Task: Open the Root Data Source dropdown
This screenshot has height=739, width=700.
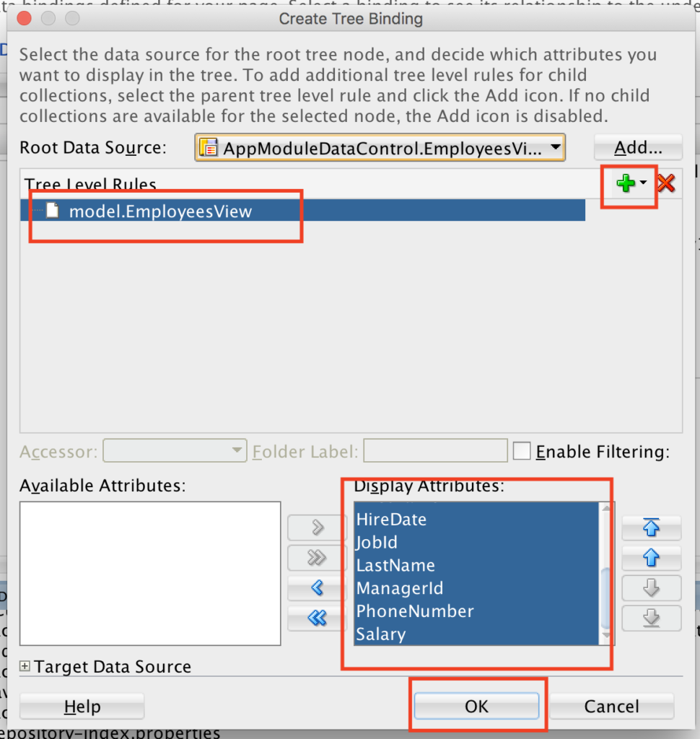Action: pyautogui.click(x=556, y=147)
